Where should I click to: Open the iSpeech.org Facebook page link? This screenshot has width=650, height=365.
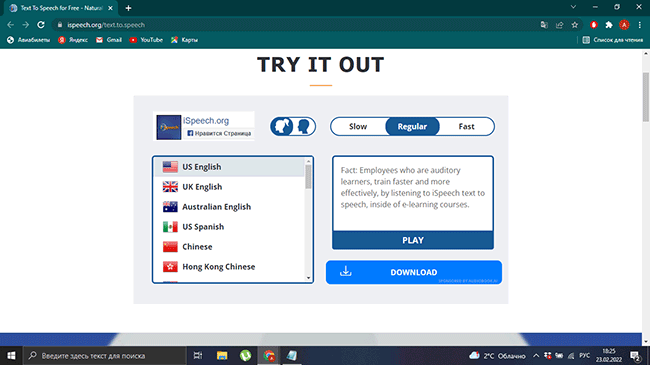tap(206, 121)
